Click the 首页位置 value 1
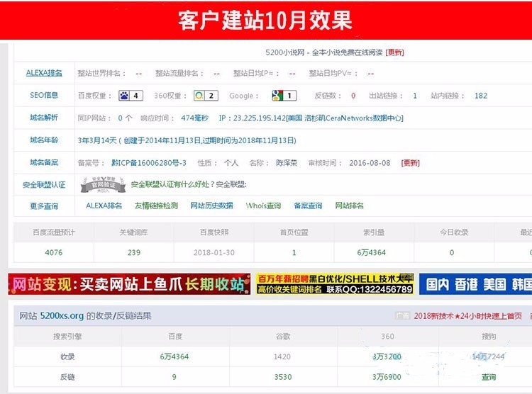 point(294,252)
